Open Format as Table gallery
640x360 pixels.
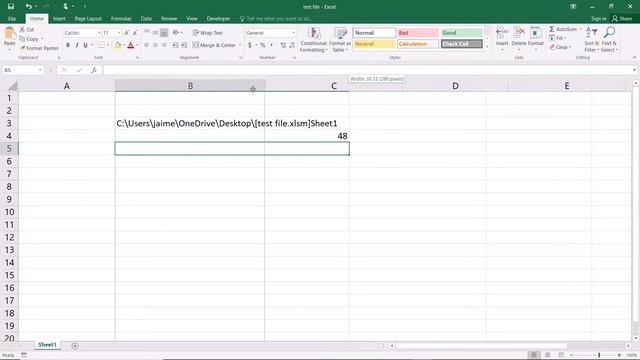click(x=340, y=40)
